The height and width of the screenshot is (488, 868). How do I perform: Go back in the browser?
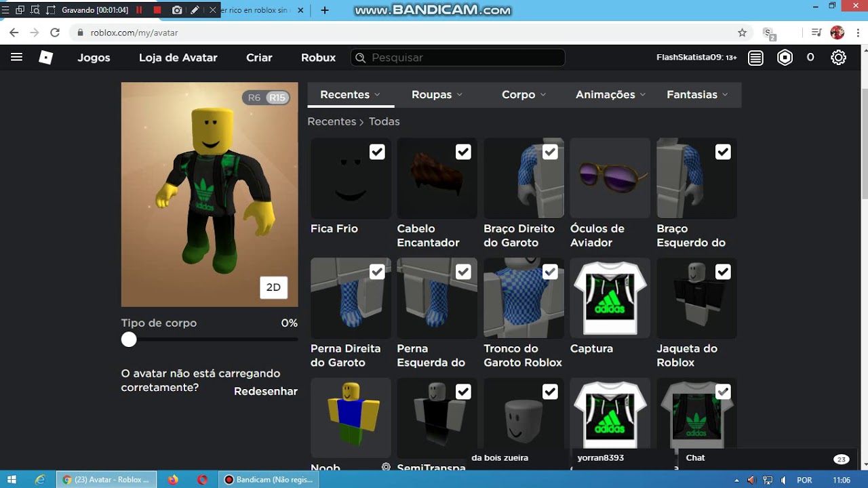click(x=14, y=33)
